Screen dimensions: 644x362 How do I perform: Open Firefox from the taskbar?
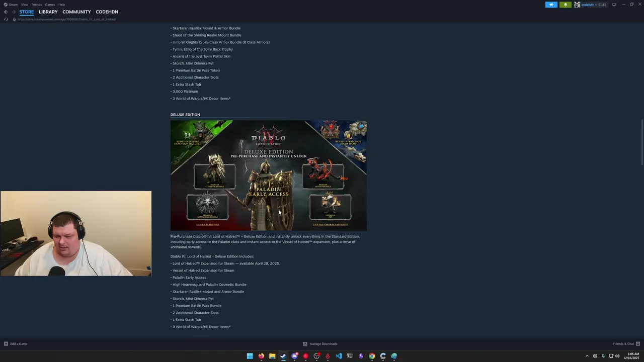[x=261, y=356]
